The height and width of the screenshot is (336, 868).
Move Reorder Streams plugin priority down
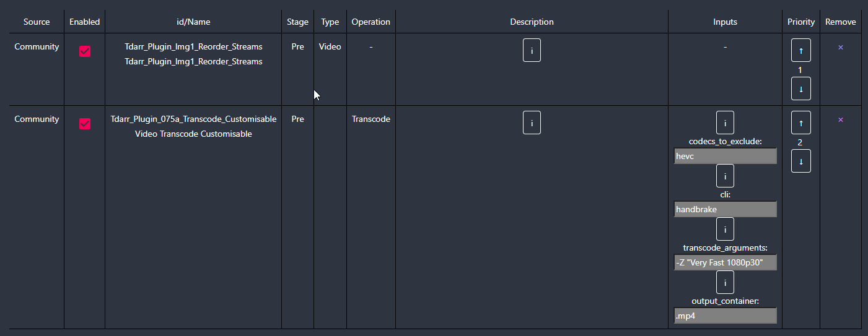click(800, 89)
